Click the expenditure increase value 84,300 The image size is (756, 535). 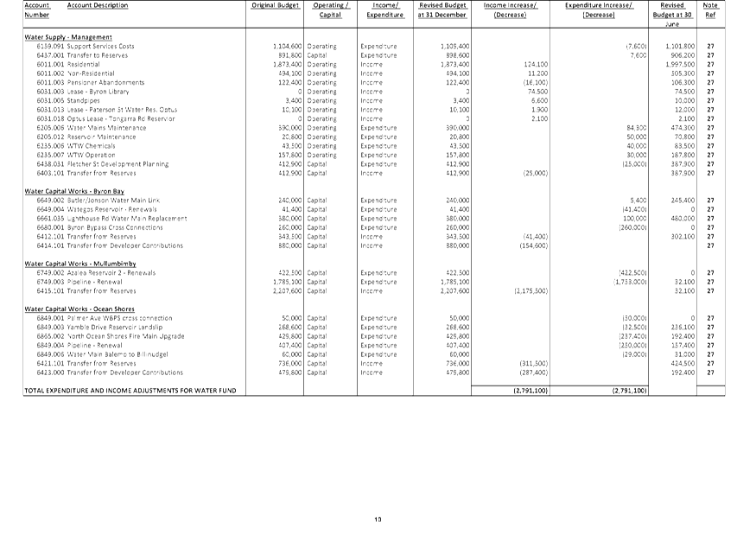[637, 128]
